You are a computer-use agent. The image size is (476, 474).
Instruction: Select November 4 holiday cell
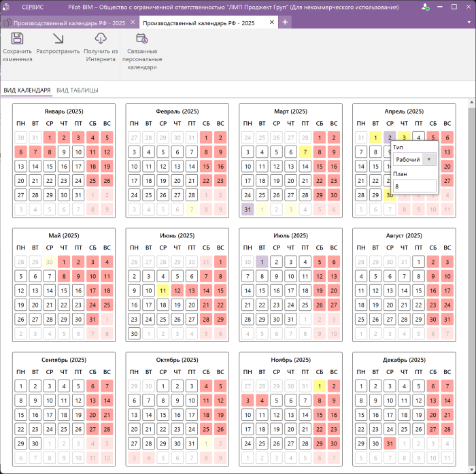[262, 401]
